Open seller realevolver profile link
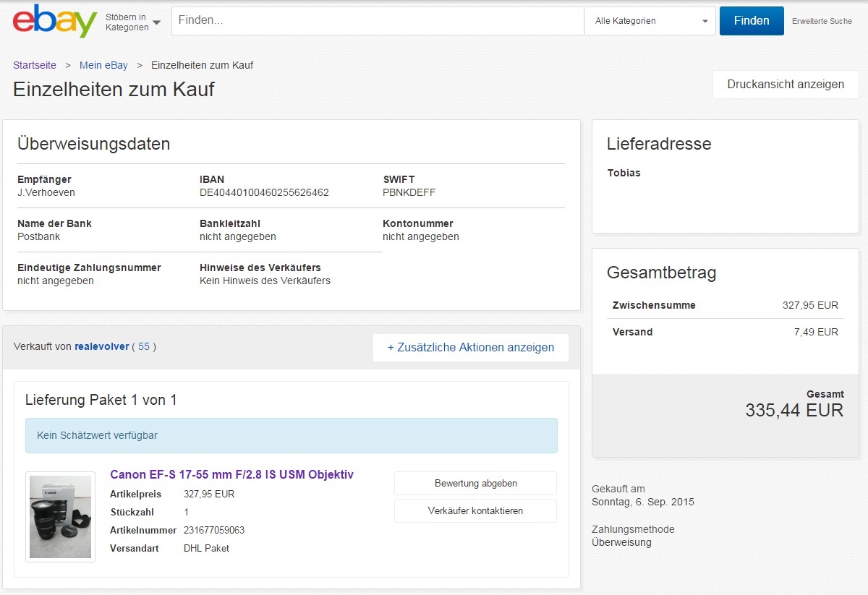This screenshot has width=868, height=595. [101, 346]
